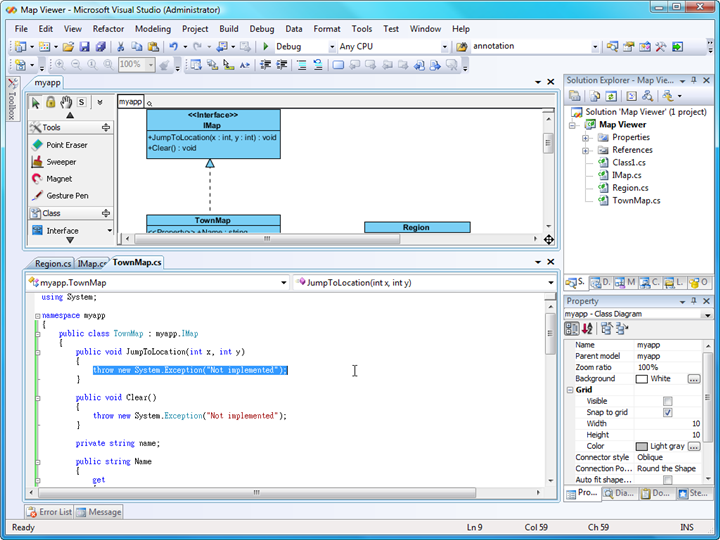Click the Paste icon in toolbar
Screen dimensions: 720x540
click(x=153, y=46)
